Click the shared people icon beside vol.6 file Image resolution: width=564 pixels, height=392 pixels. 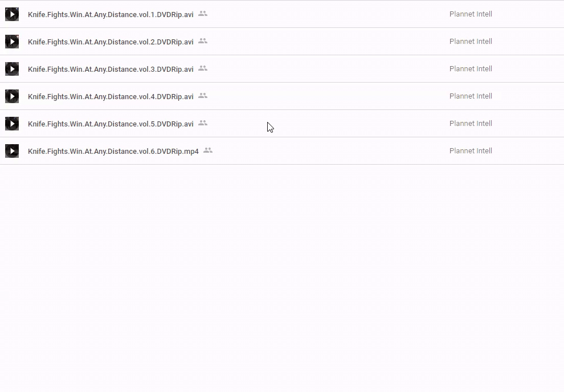(x=208, y=150)
